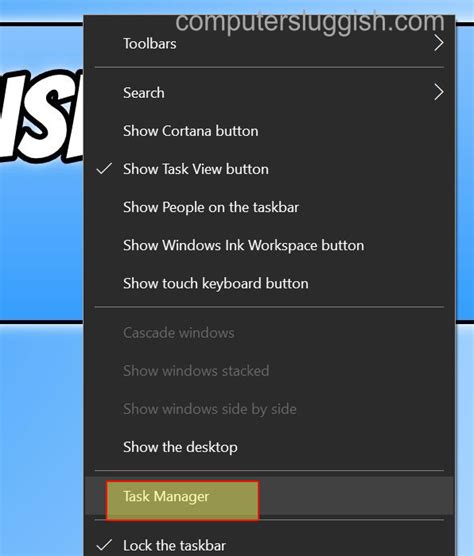The image size is (474, 556).
Task: Click the highlighted Task Manager box
Action: tap(183, 500)
